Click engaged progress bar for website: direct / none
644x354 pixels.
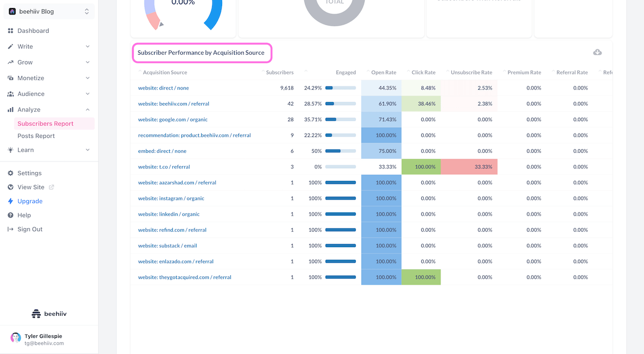click(x=340, y=88)
